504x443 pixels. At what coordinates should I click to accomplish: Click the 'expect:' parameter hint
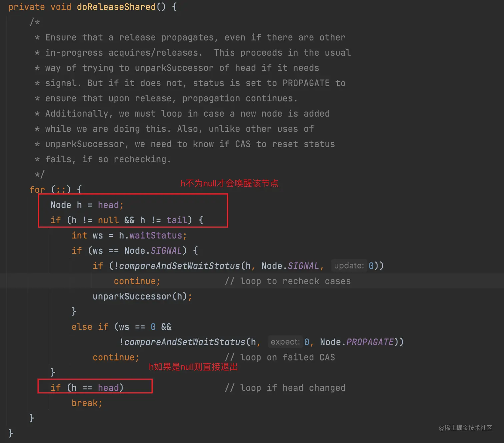click(x=285, y=342)
